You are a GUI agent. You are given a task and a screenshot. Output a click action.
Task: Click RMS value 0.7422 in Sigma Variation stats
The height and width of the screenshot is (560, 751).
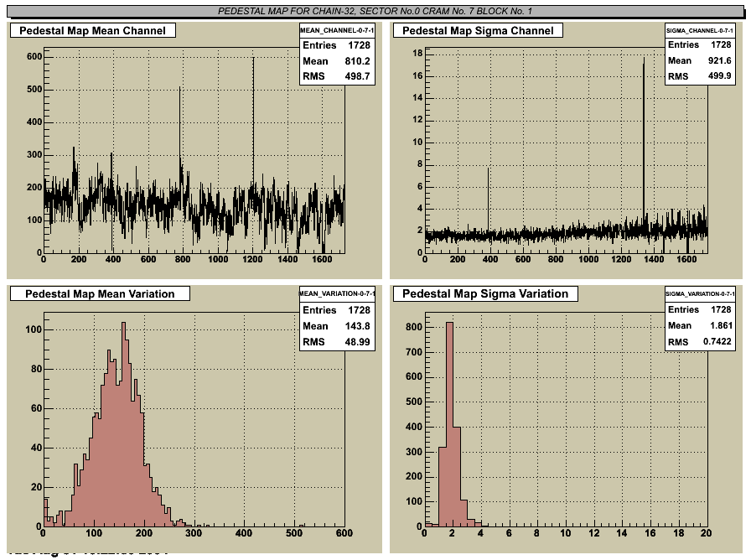click(x=717, y=341)
